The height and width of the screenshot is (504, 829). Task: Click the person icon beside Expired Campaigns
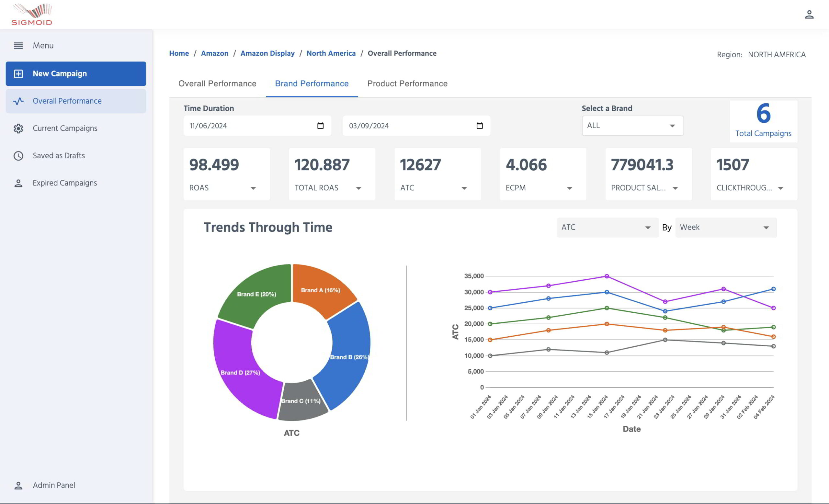coord(18,183)
